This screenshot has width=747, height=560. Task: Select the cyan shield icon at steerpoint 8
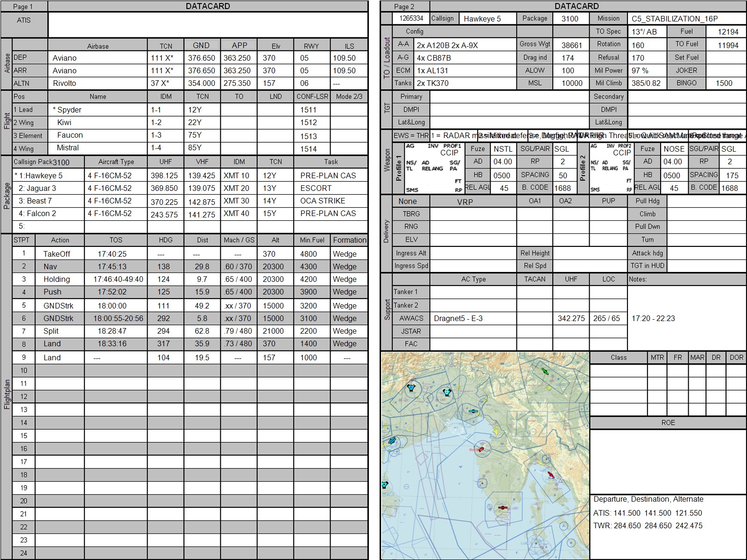click(x=411, y=387)
